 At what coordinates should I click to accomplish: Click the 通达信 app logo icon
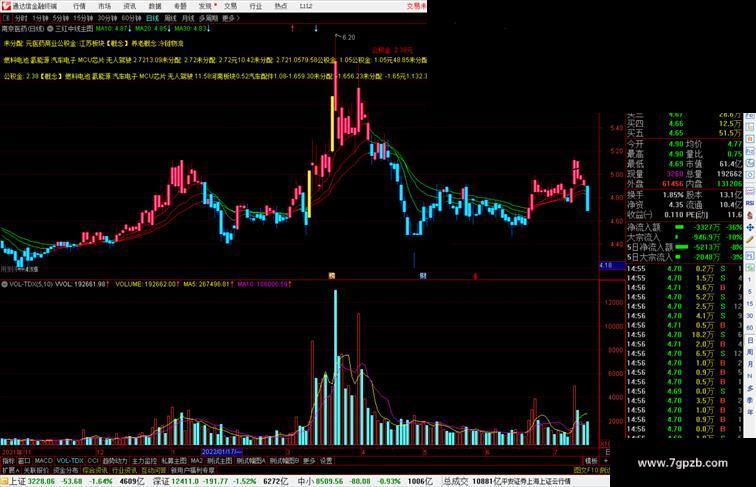click(6, 6)
